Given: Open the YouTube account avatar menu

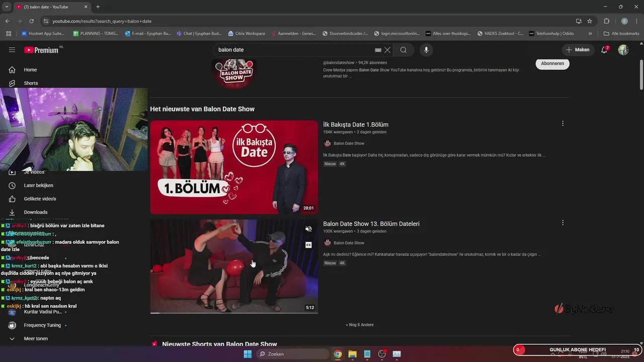Looking at the screenshot, I should (x=623, y=50).
